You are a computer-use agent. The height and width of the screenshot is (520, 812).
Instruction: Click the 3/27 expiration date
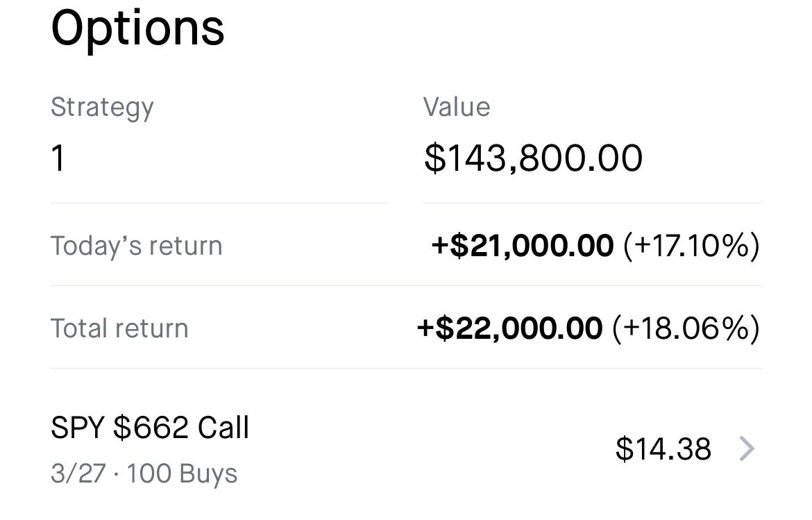point(77,474)
